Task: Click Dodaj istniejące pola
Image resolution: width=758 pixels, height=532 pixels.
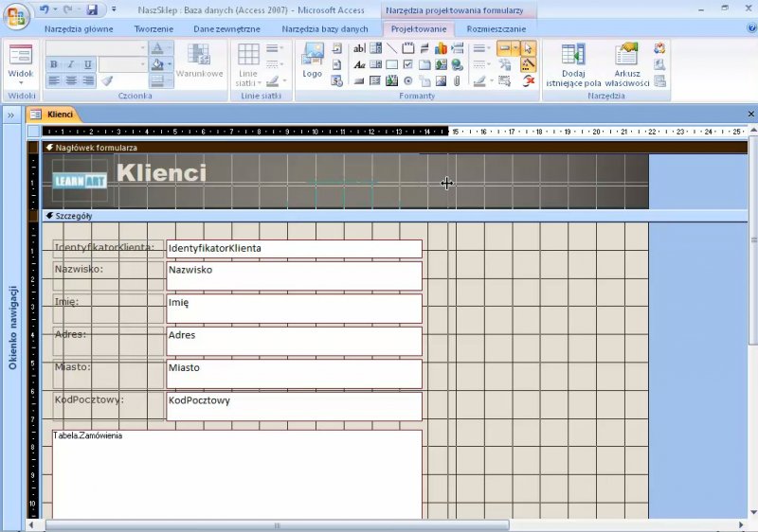Action: (572, 64)
